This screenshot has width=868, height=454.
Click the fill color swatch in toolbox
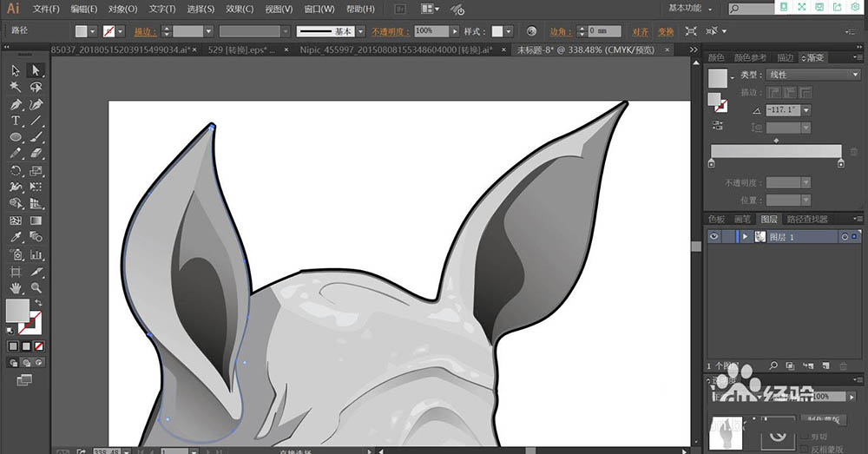17,310
